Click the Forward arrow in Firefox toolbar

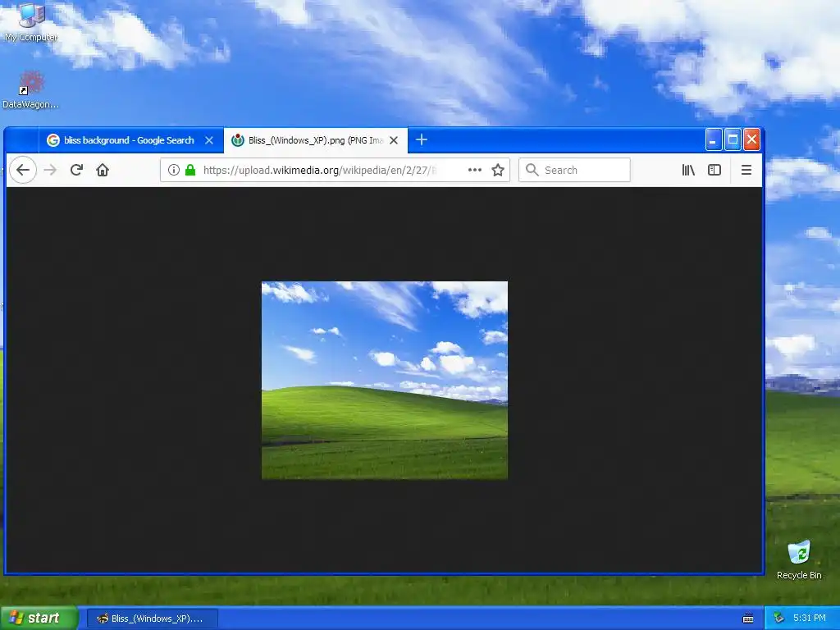click(x=50, y=170)
